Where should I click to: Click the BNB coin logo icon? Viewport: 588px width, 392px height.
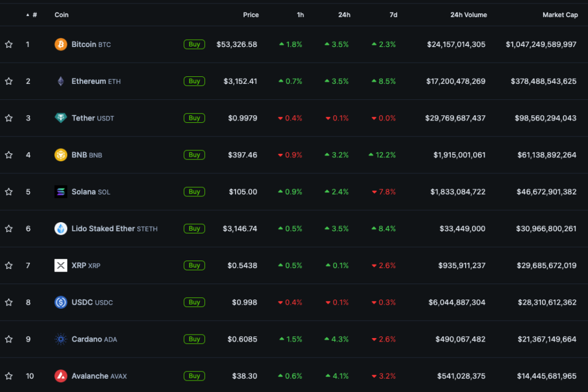click(61, 155)
